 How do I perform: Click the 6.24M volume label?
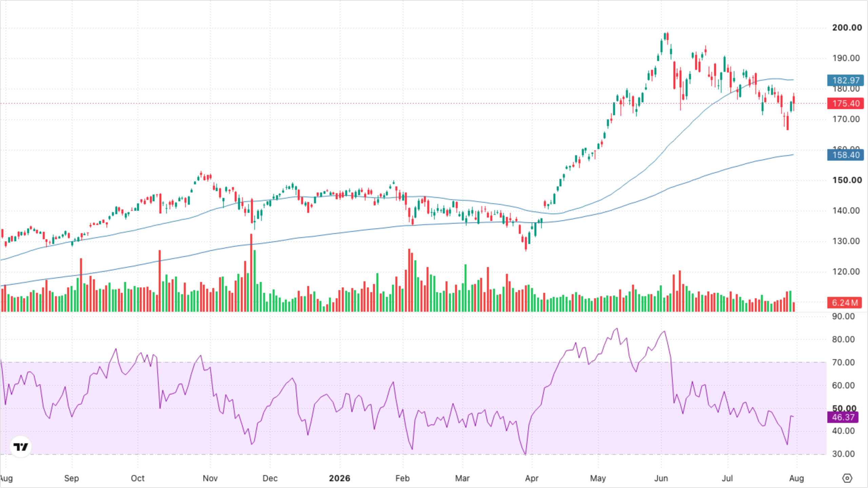coord(845,303)
